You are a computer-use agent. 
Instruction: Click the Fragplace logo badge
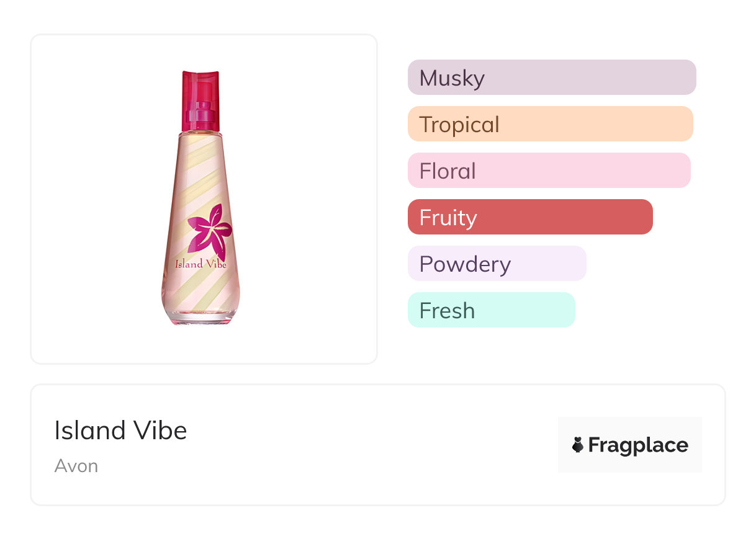coord(629,445)
